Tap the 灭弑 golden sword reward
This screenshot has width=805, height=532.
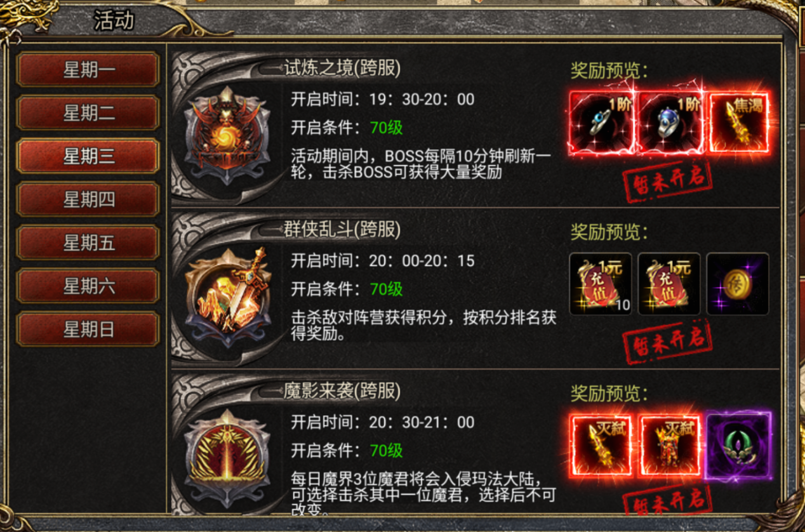pyautogui.click(x=601, y=445)
